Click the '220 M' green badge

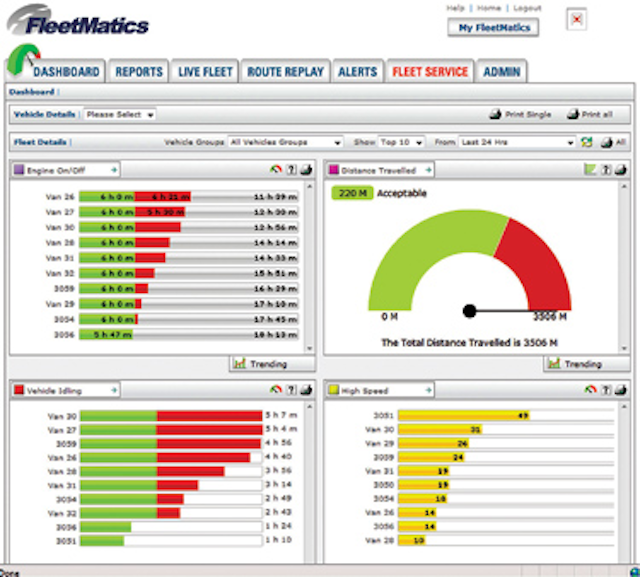pyautogui.click(x=352, y=193)
